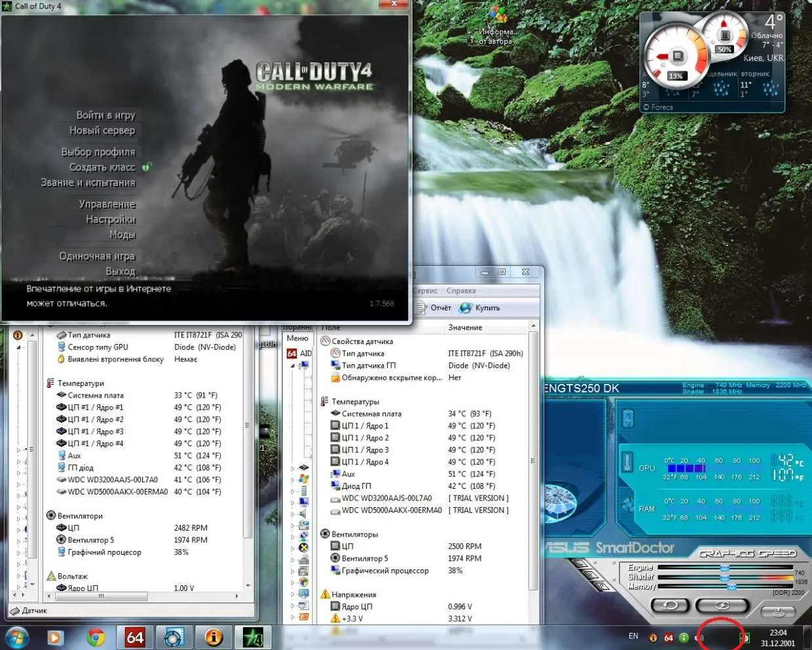
Task: Click the SmartDoctor GPU thermometer icon
Action: tap(627, 461)
